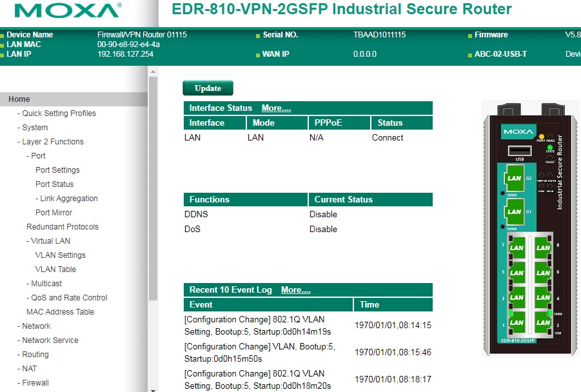
Task: Open the Interface Status More link
Action: tap(276, 108)
